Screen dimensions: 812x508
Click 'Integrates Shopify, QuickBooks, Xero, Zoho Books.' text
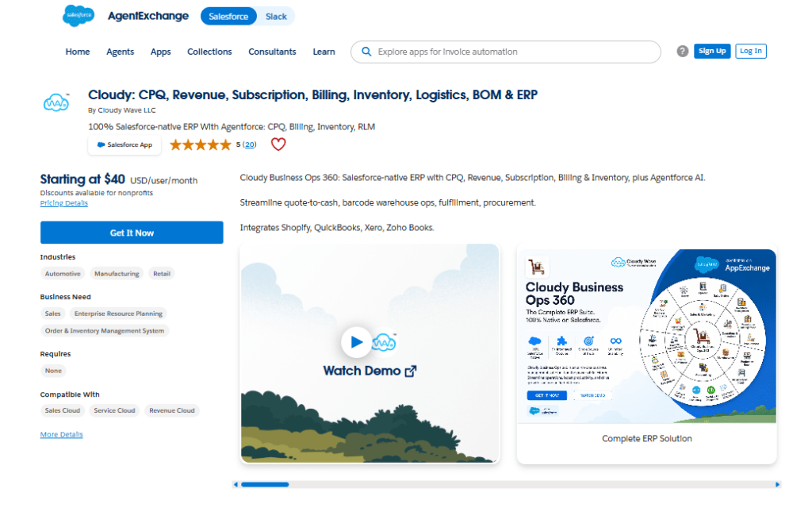point(336,228)
